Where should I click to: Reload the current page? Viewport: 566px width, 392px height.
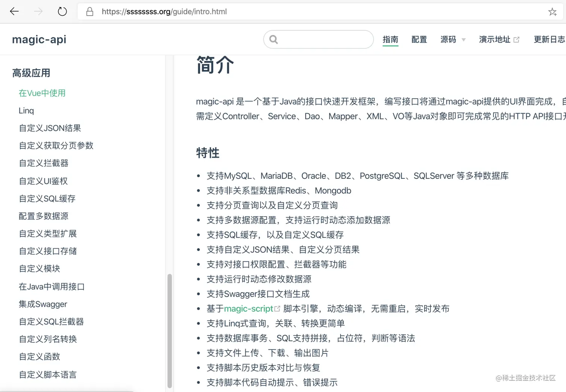62,11
